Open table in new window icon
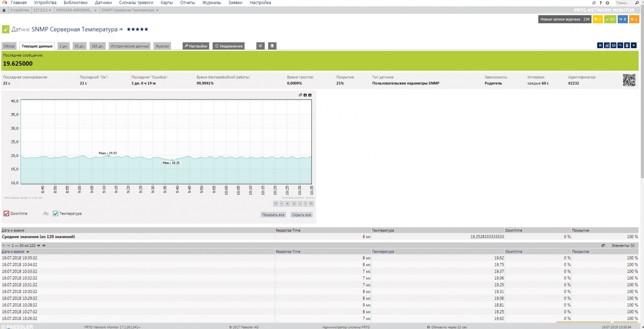 tap(603, 245)
